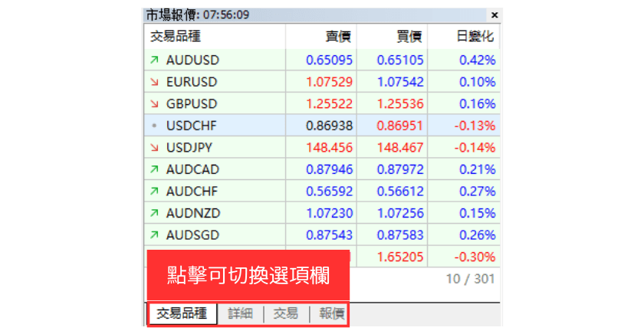Click the green up arrow beside AUDUSD
The image size is (644, 334).
154,60
